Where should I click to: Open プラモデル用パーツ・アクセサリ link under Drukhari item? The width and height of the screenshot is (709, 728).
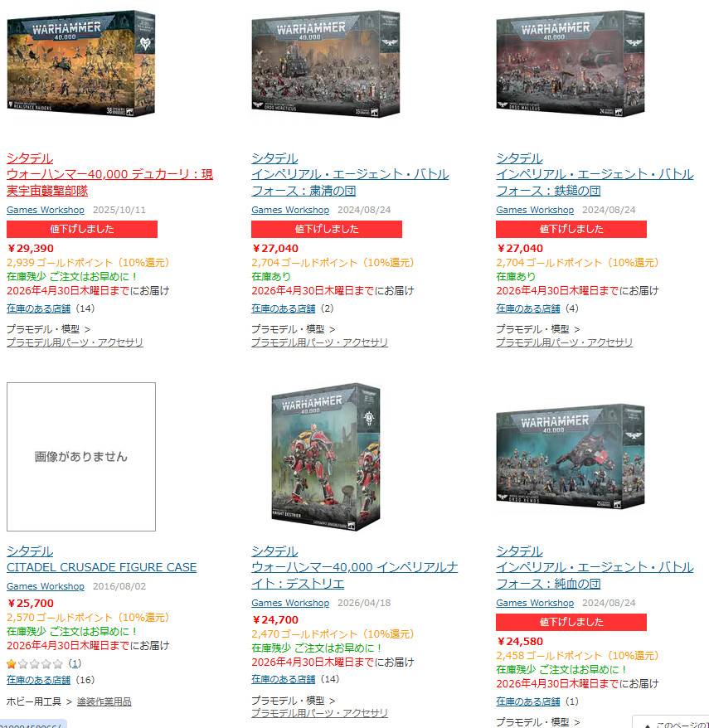click(75, 342)
